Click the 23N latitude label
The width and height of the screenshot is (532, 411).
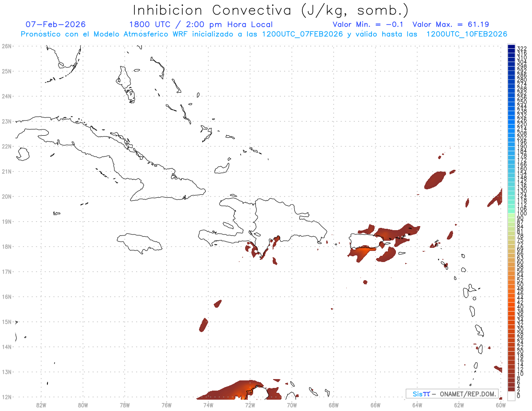[6, 121]
